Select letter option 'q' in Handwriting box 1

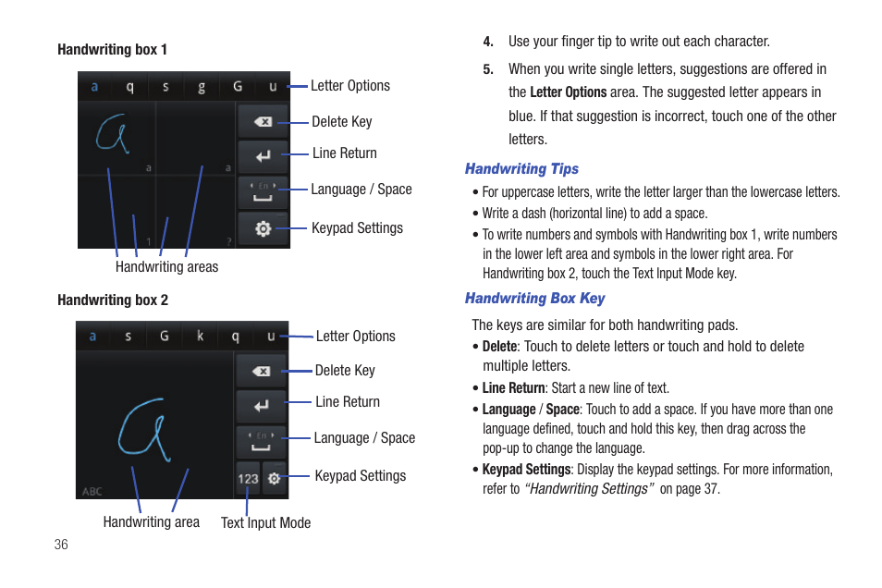click(x=130, y=86)
